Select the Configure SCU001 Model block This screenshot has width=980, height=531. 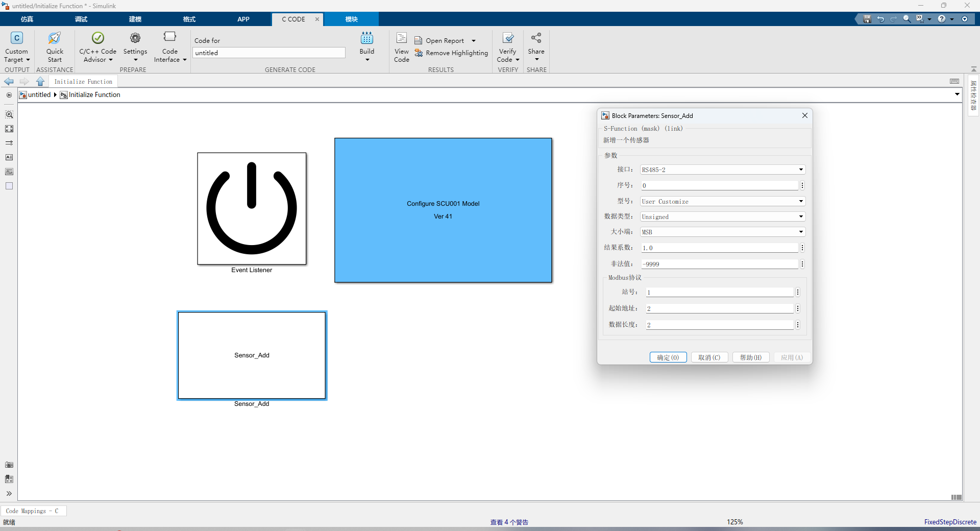click(443, 210)
